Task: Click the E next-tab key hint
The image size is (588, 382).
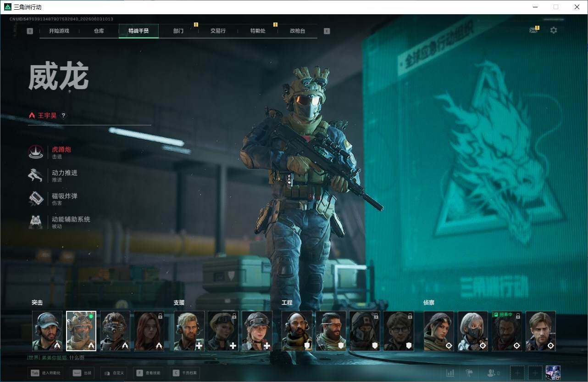Action: pos(327,31)
